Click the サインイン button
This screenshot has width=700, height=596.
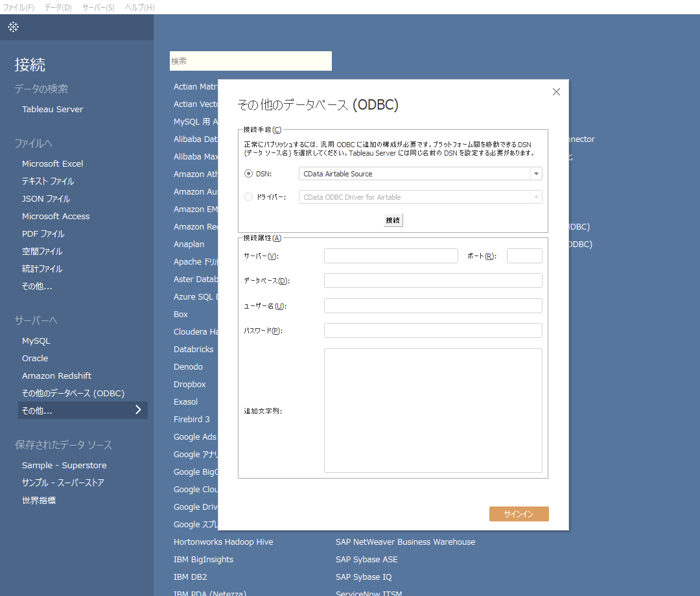pos(519,514)
